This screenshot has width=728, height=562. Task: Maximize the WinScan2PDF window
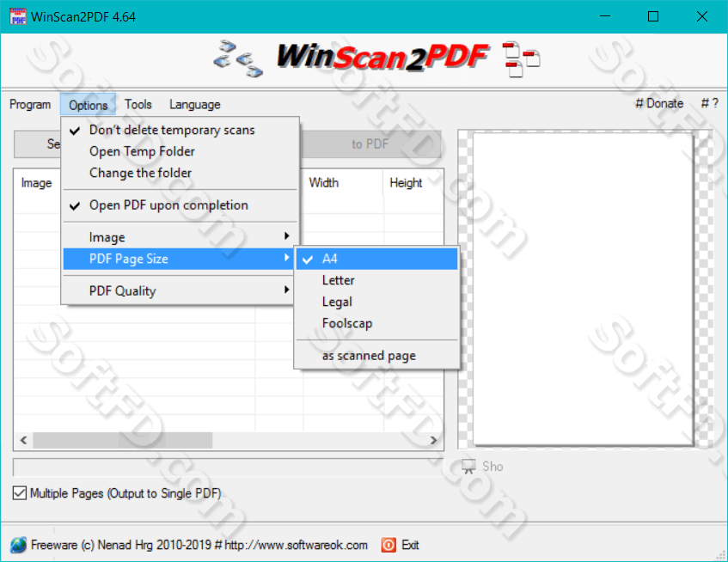click(653, 16)
